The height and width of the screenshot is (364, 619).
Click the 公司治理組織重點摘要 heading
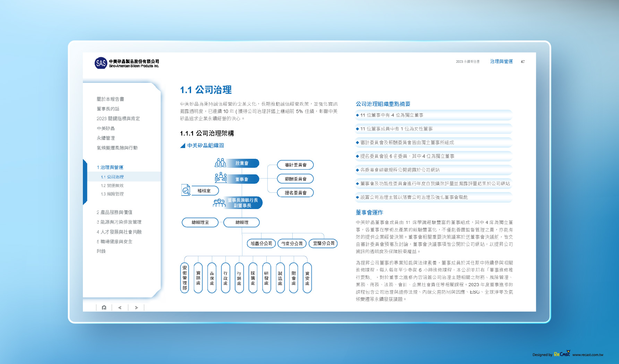[383, 104]
